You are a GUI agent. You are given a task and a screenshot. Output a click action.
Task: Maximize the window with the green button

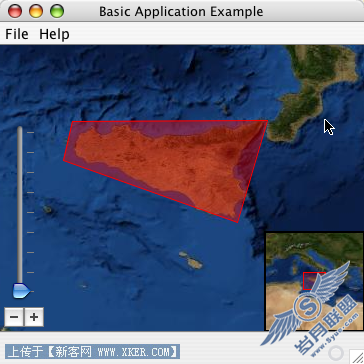(x=57, y=11)
